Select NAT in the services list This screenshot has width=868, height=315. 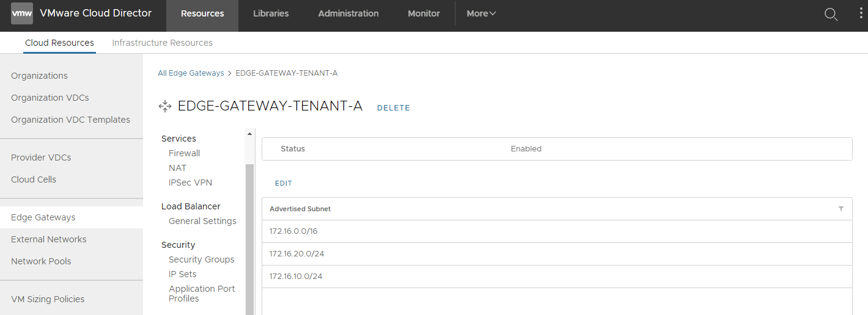[177, 168]
